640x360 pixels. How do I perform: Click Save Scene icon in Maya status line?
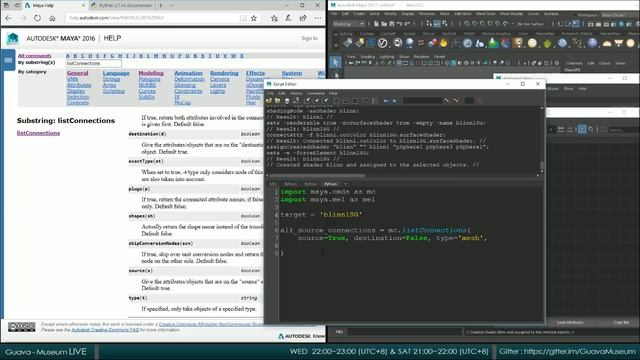tap(392, 24)
